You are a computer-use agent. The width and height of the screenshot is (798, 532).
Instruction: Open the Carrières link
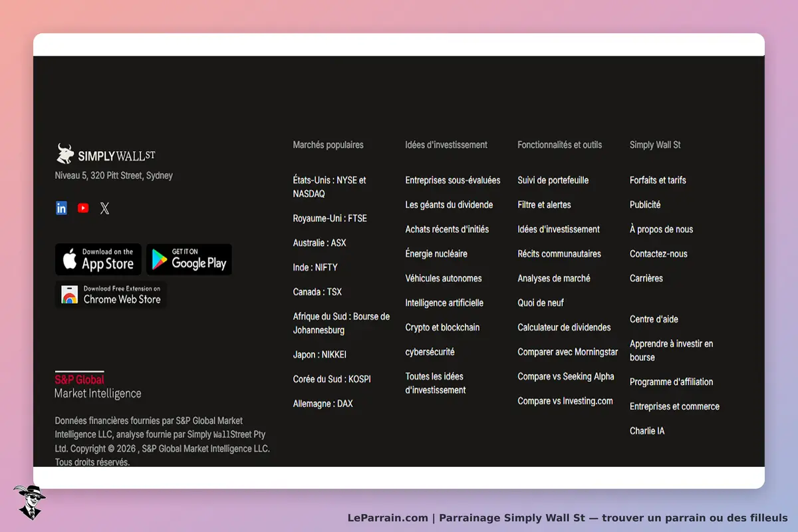pos(646,279)
